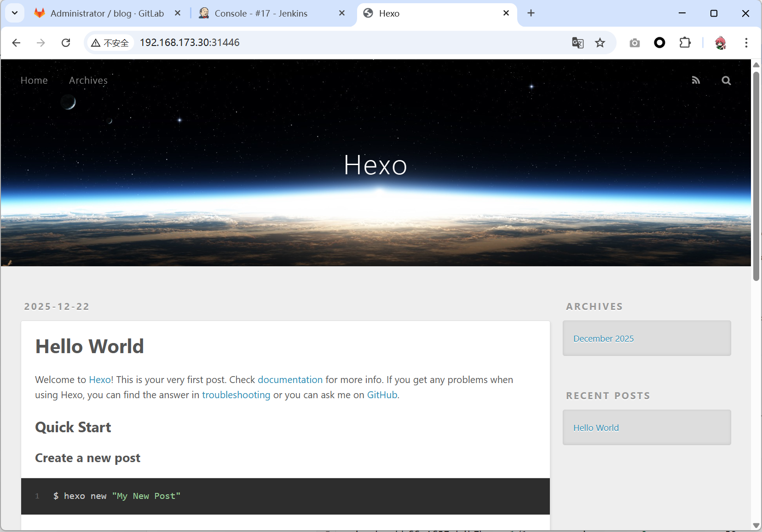This screenshot has height=532, width=762.
Task: Open the Chrome profile avatar
Action: click(720, 43)
